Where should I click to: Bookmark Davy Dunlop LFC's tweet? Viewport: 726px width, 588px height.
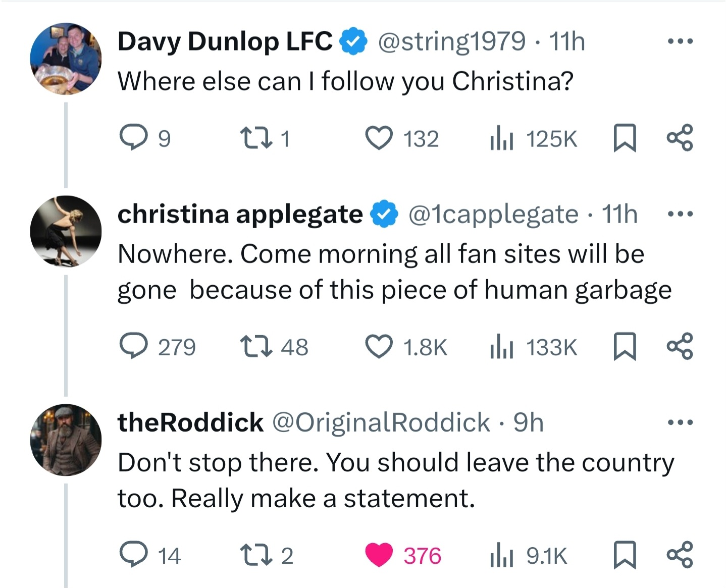pos(624,139)
